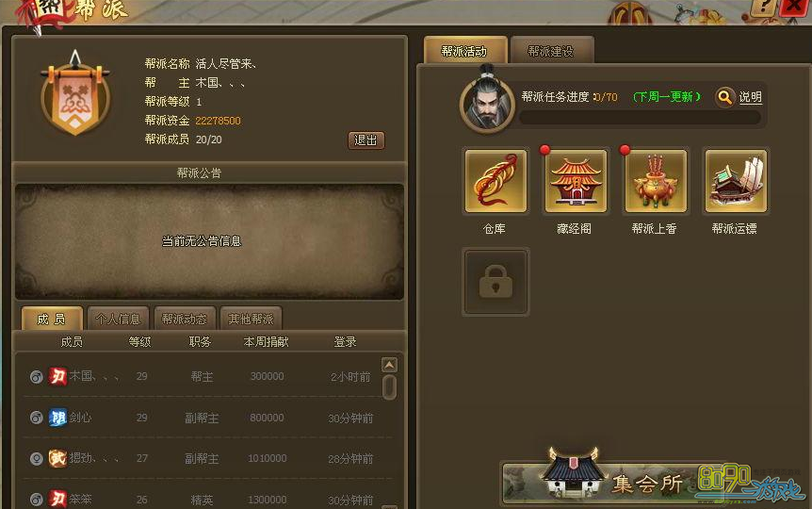Screen dimensions: 812x509
Task: Click the magnifier icon beside 说明
Action: pos(725,97)
